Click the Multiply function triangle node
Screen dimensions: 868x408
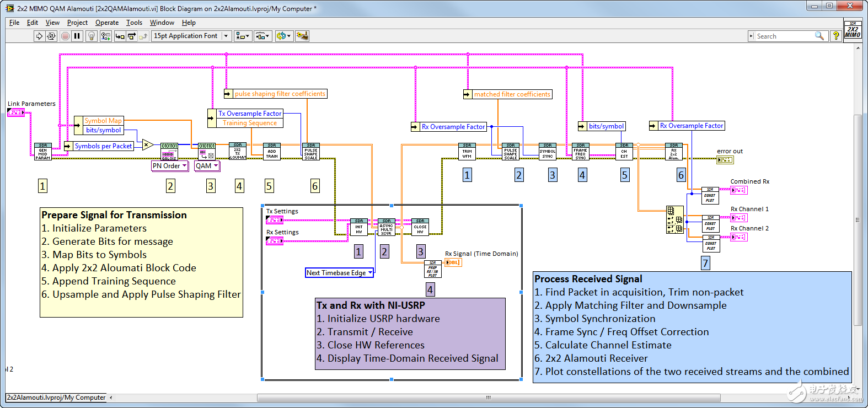click(x=147, y=145)
